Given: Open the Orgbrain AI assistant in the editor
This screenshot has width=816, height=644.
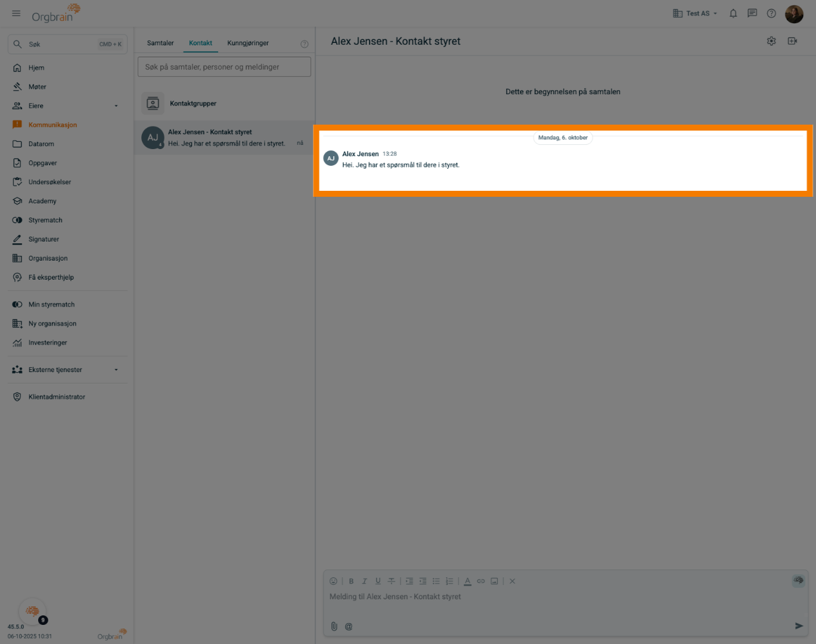Looking at the screenshot, I should click(798, 580).
